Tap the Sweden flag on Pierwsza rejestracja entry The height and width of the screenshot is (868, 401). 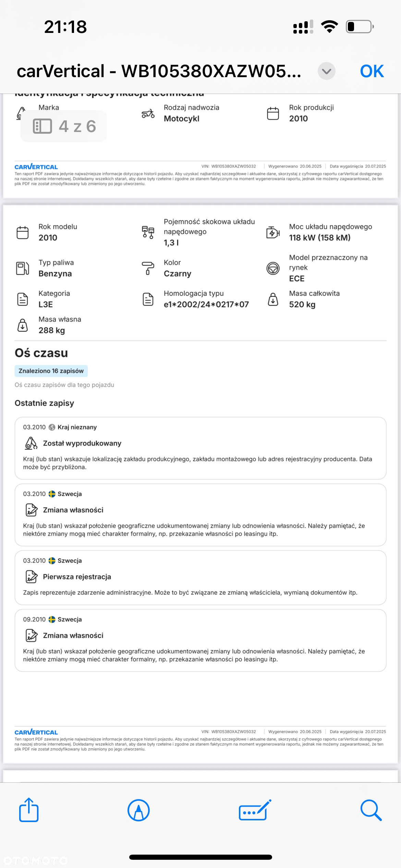tap(52, 560)
